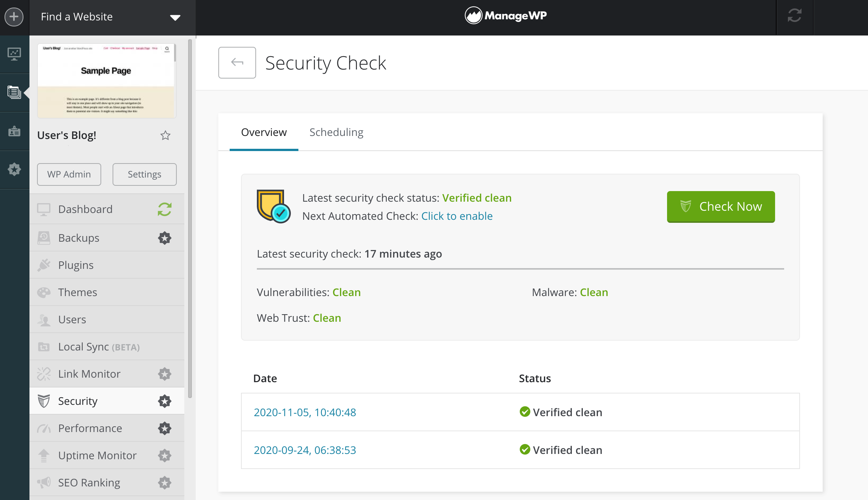Image resolution: width=868 pixels, height=500 pixels.
Task: Select the Overview tab
Action: pyautogui.click(x=264, y=132)
